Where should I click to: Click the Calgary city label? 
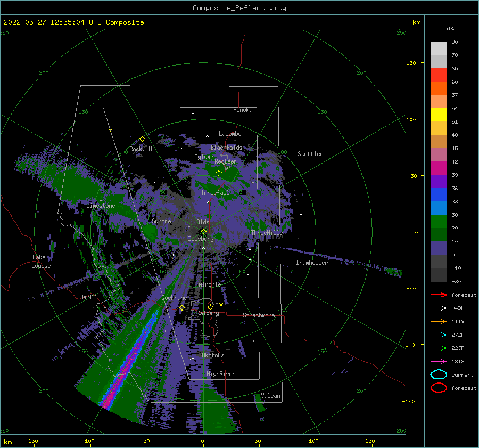coord(208,313)
